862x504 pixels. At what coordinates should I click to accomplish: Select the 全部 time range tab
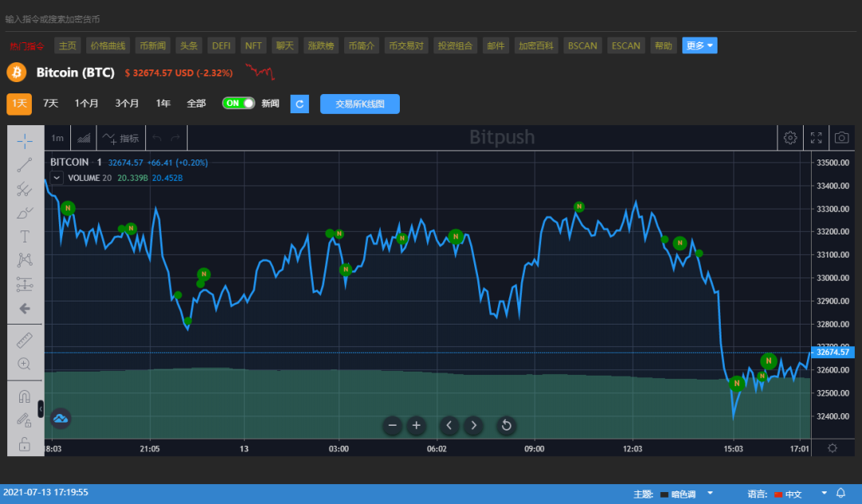(196, 103)
